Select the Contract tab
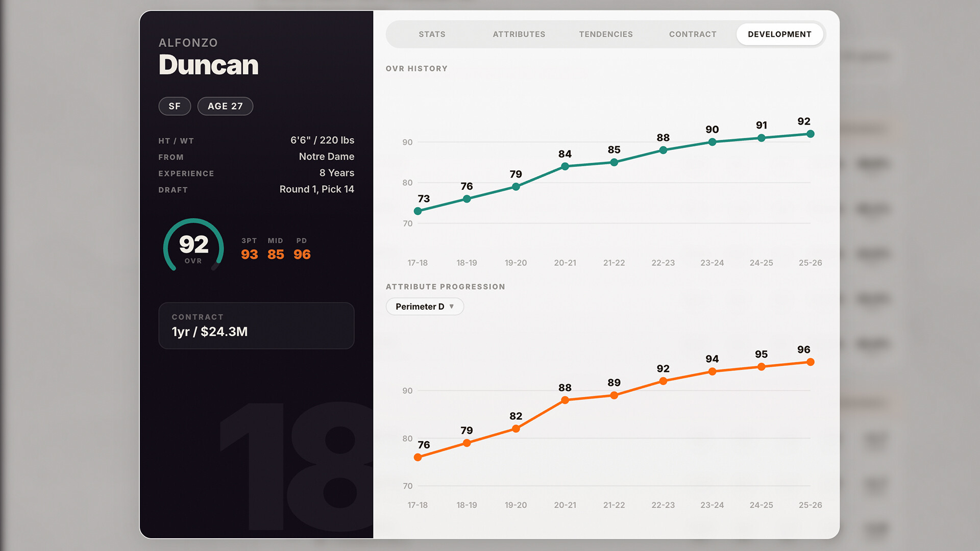This screenshot has height=551, width=980. (693, 34)
